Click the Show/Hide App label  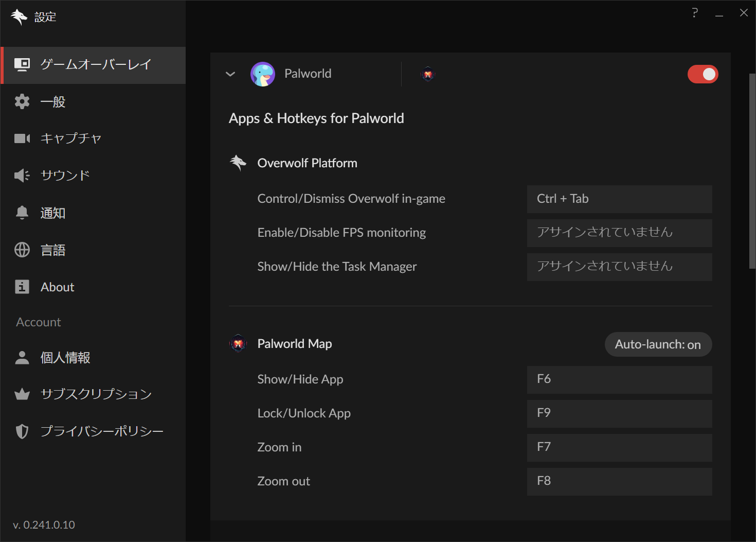(x=300, y=379)
